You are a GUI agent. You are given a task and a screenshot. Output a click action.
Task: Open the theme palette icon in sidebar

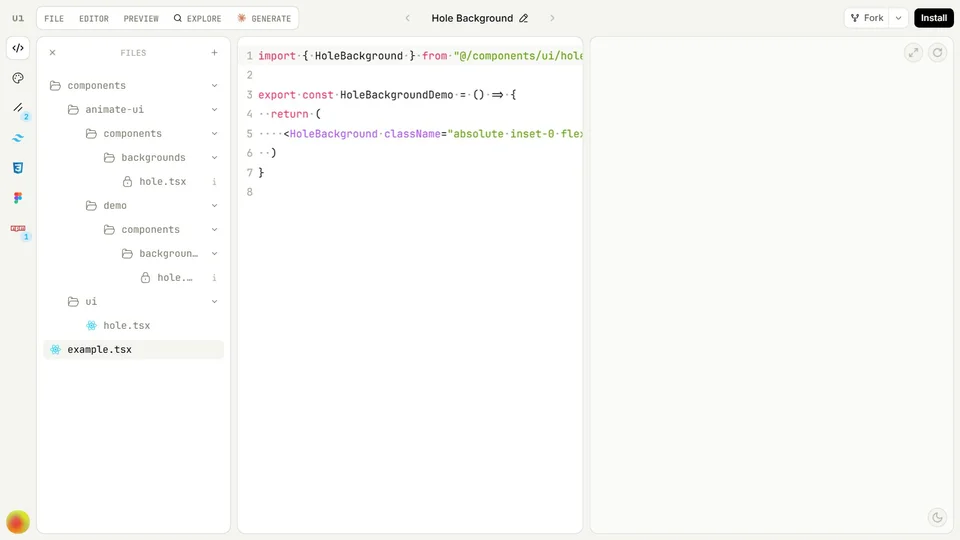tap(18, 78)
